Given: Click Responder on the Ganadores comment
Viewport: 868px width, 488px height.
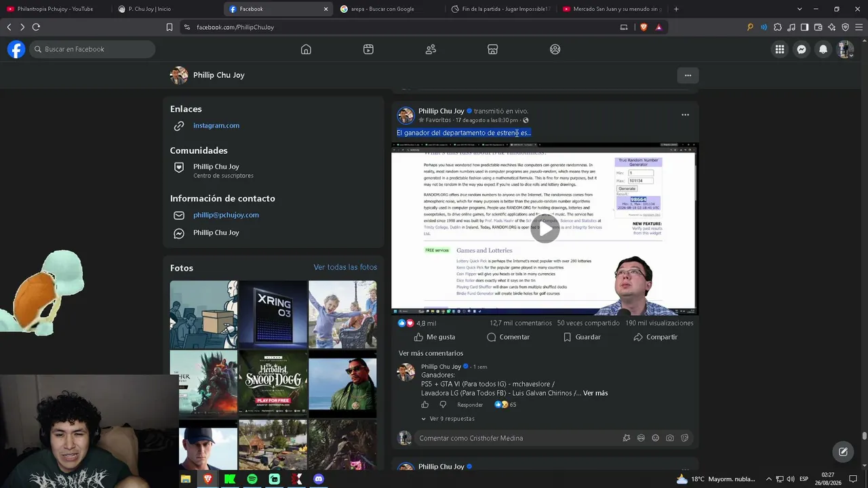Looking at the screenshot, I should (470, 405).
